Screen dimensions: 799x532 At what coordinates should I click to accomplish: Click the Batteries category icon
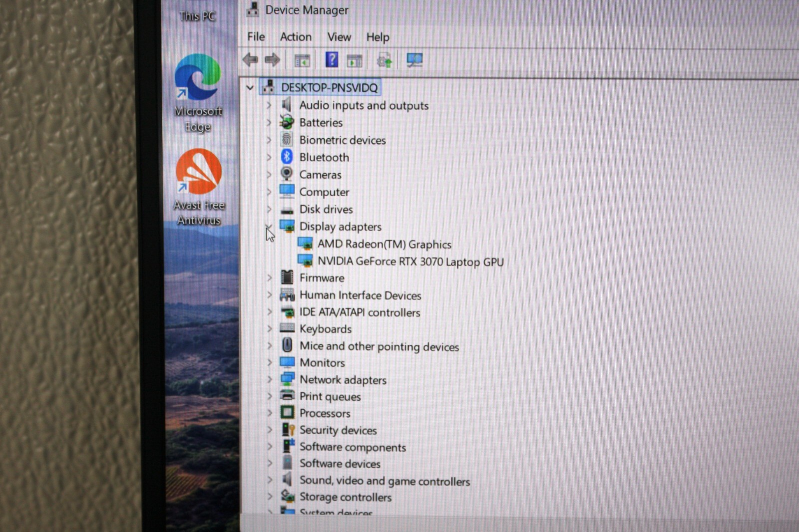(287, 122)
